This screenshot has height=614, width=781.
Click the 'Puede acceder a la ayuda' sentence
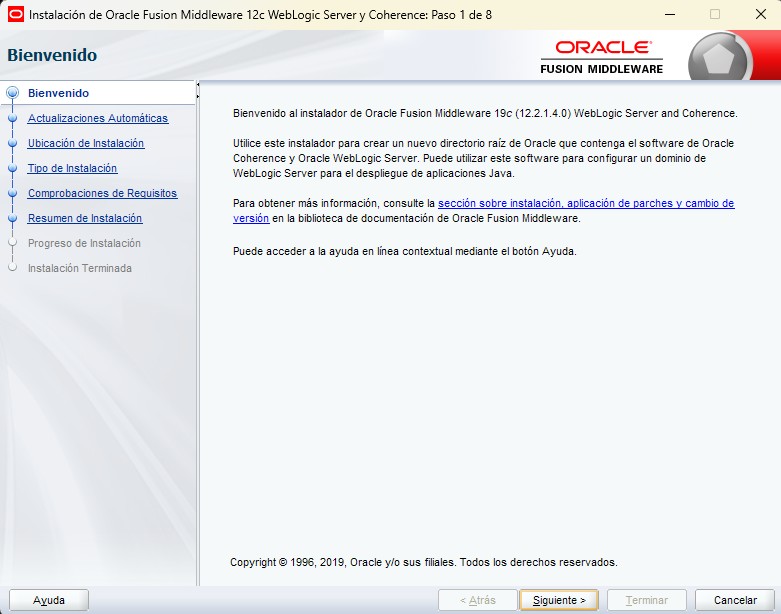click(404, 251)
